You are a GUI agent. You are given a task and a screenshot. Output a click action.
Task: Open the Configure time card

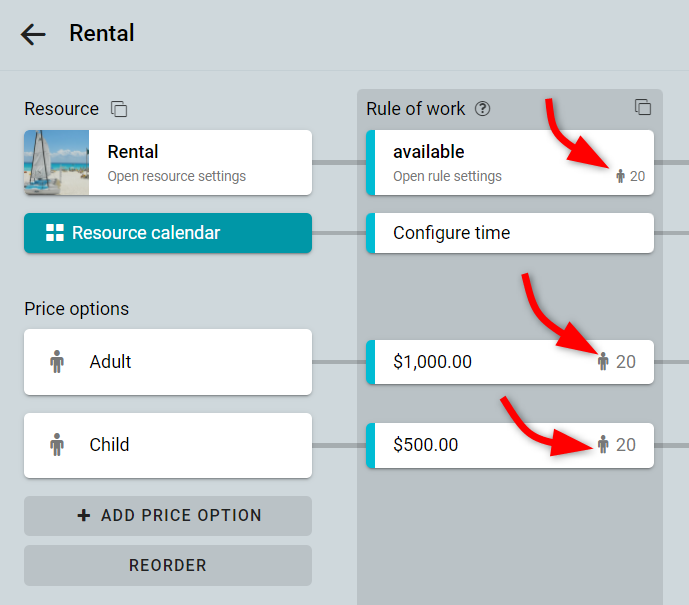click(x=510, y=233)
